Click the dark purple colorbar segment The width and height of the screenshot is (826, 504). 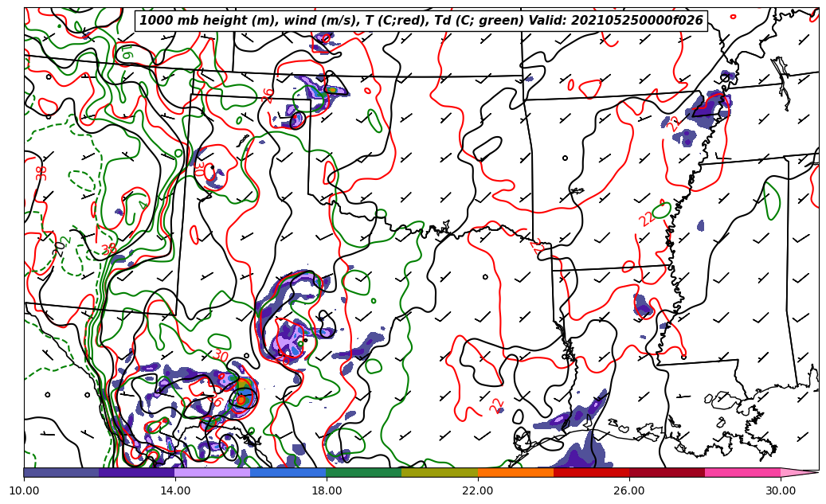click(136, 472)
